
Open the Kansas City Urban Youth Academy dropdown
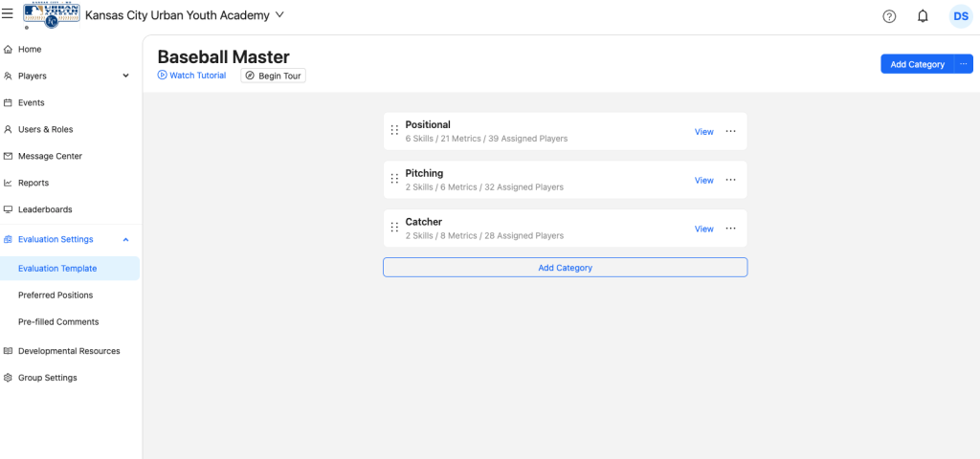[x=279, y=15]
